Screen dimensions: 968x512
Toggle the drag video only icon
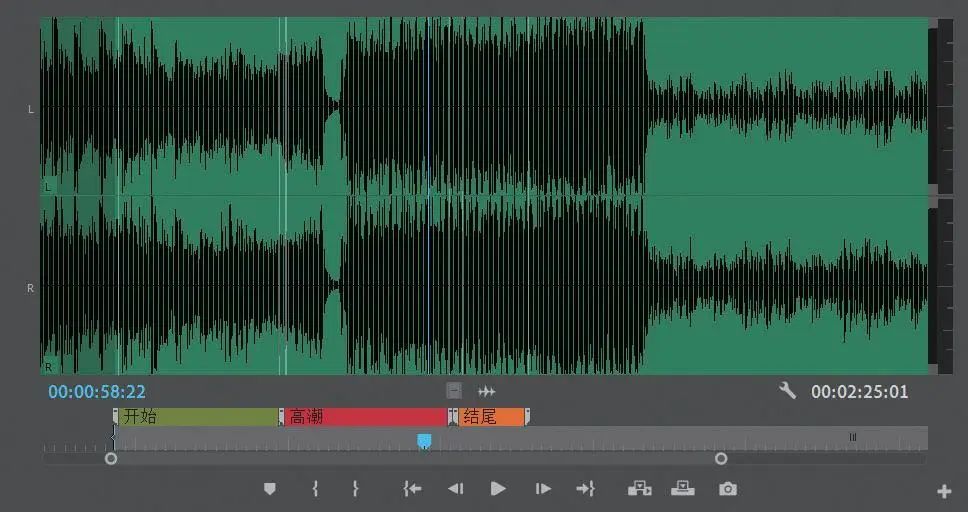(x=454, y=391)
